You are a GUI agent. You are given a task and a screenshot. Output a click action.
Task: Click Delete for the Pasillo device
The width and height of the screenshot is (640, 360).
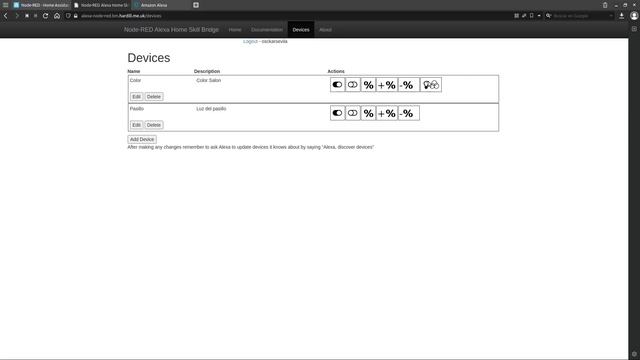tap(154, 125)
